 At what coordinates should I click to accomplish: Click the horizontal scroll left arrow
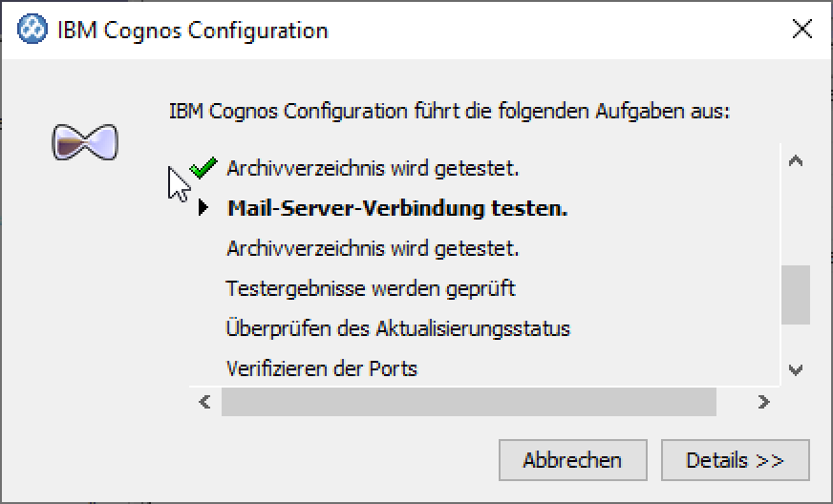204,403
